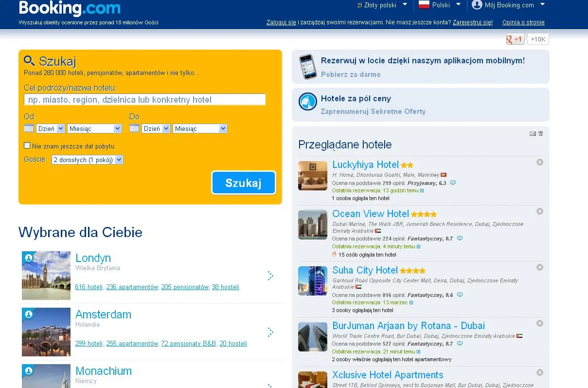This screenshot has width=588, height=388.
Task: Tick the 'Nie znam jeszcze dat pobytu' checkbox
Action: pos(27,146)
